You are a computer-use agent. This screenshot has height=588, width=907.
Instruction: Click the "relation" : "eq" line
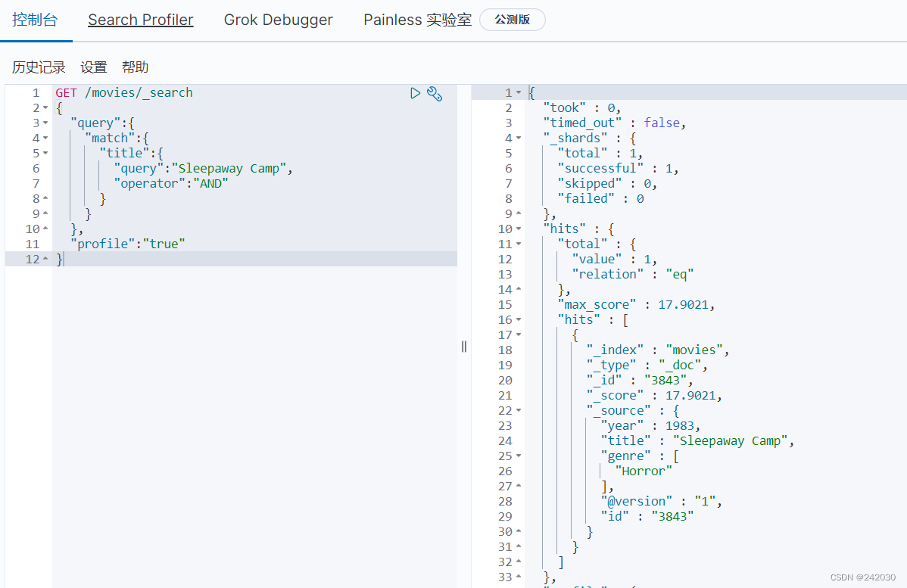point(633,274)
